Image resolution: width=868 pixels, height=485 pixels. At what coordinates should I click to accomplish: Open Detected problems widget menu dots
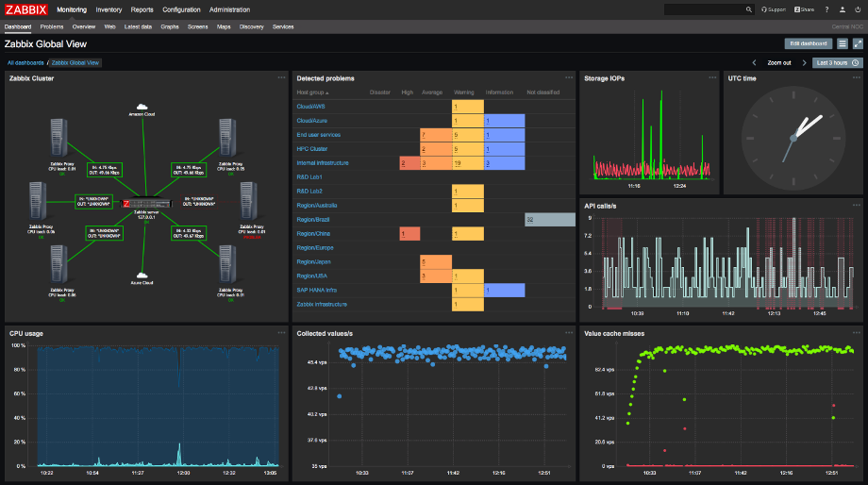pyautogui.click(x=569, y=77)
